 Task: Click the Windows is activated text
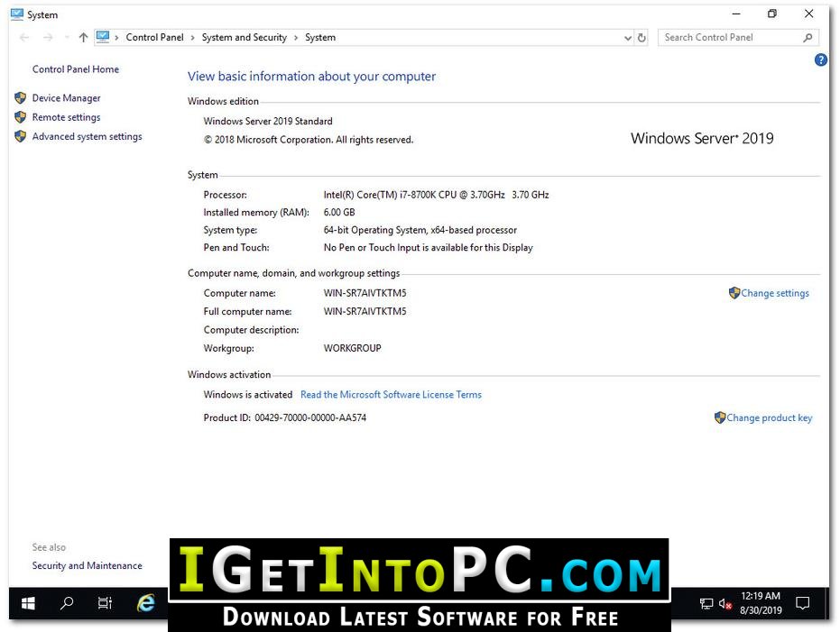pyautogui.click(x=247, y=395)
